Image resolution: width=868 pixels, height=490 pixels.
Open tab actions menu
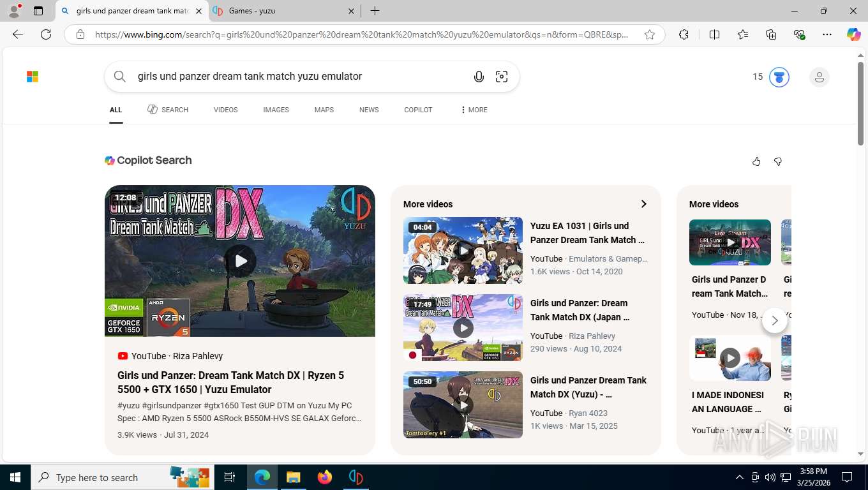click(x=38, y=11)
